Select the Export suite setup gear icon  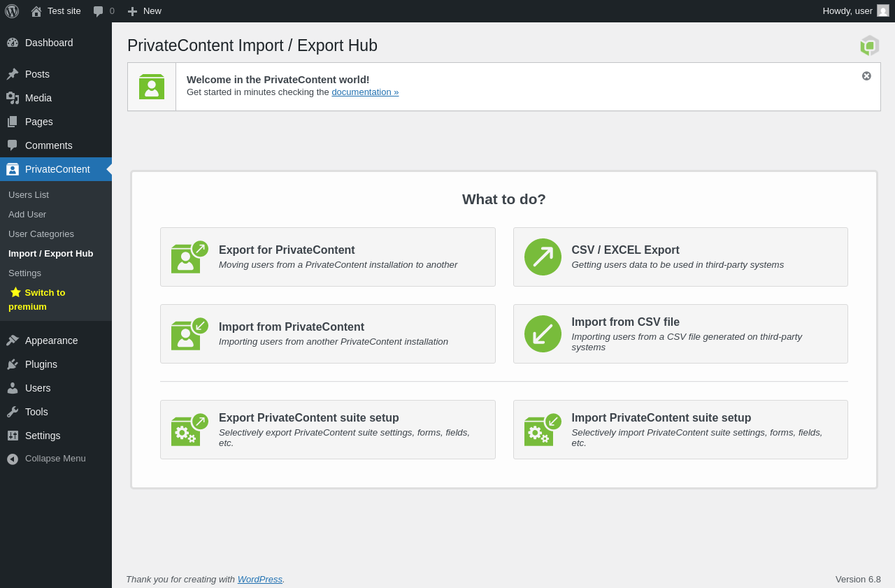[x=189, y=429]
